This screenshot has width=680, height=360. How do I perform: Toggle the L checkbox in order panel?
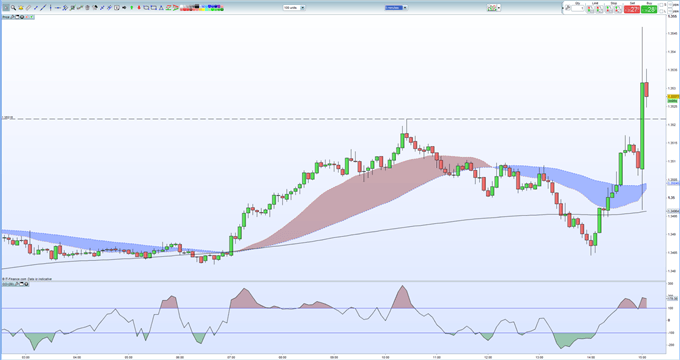(x=661, y=11)
